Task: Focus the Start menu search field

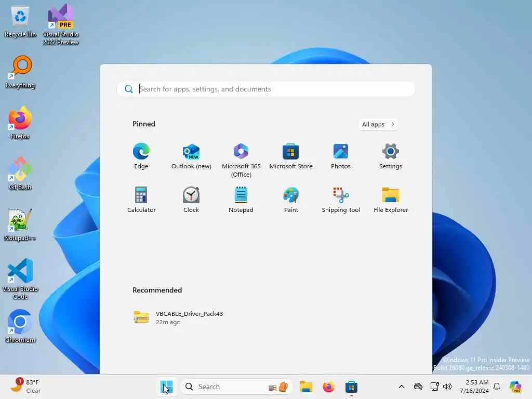Action: [265, 89]
